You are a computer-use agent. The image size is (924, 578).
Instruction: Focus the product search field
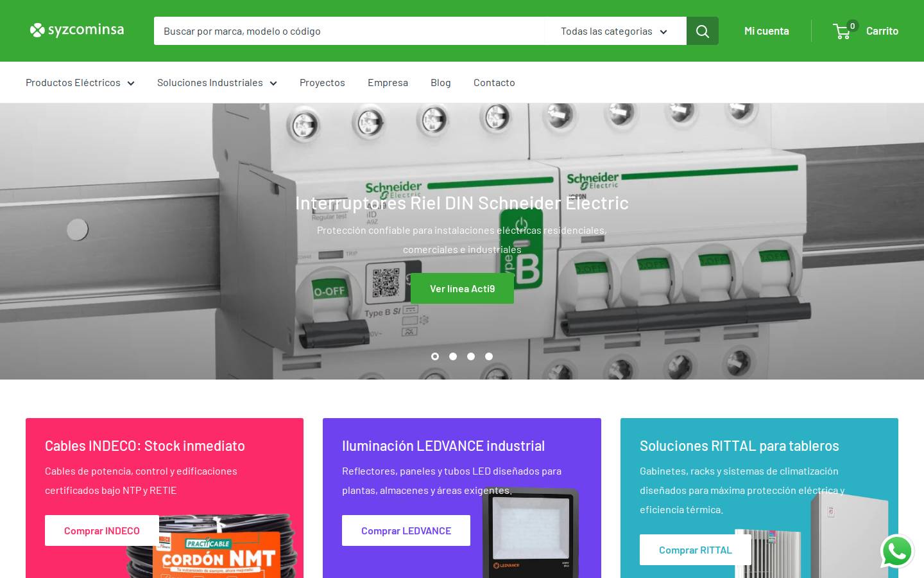coord(349,31)
